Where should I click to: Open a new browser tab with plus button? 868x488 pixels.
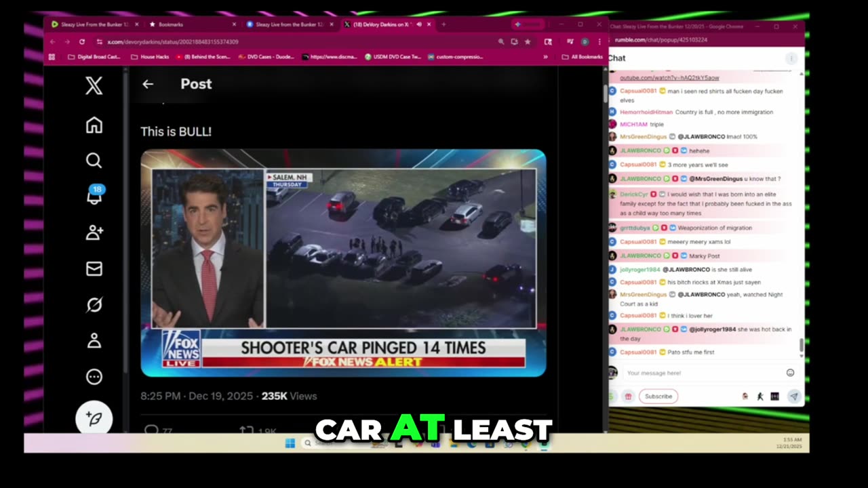pos(443,24)
